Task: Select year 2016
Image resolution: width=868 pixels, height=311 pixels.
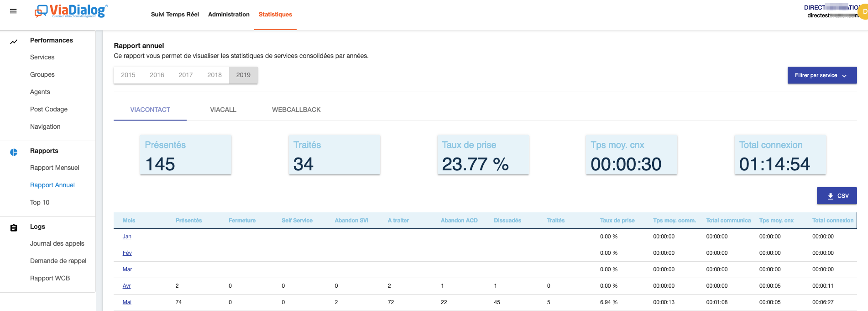Action: (x=157, y=75)
